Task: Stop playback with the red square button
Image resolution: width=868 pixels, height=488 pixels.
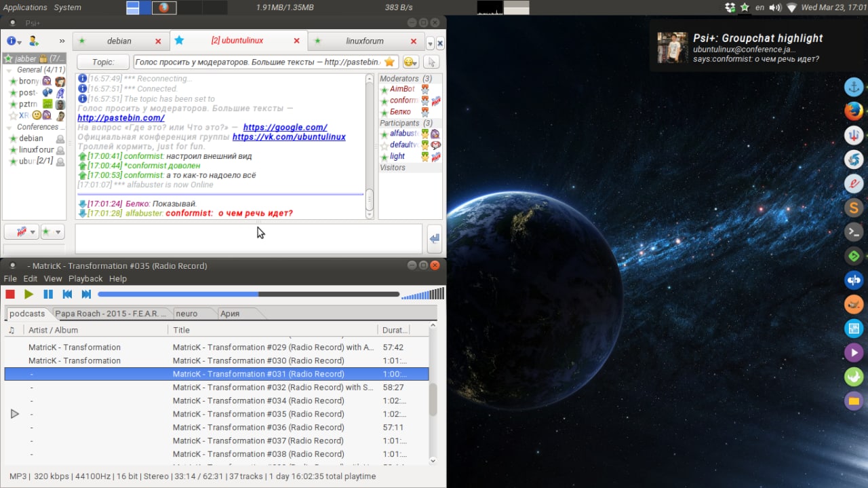Action: [x=10, y=294]
